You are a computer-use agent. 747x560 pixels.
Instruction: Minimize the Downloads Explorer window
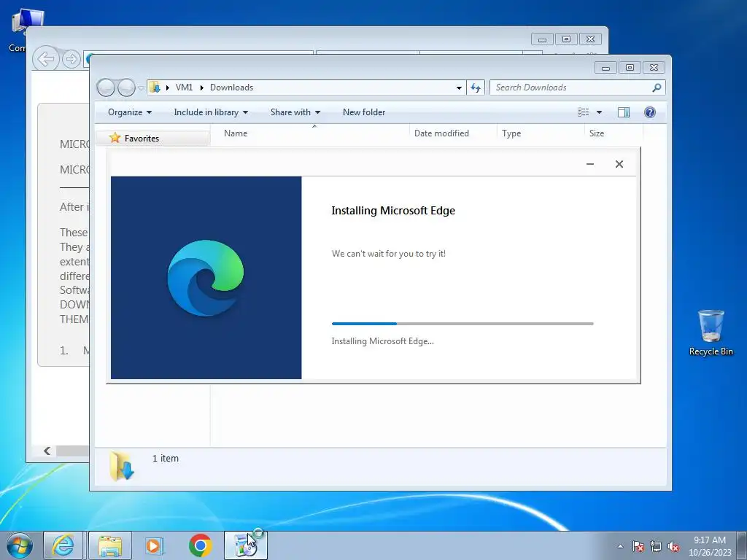605,68
